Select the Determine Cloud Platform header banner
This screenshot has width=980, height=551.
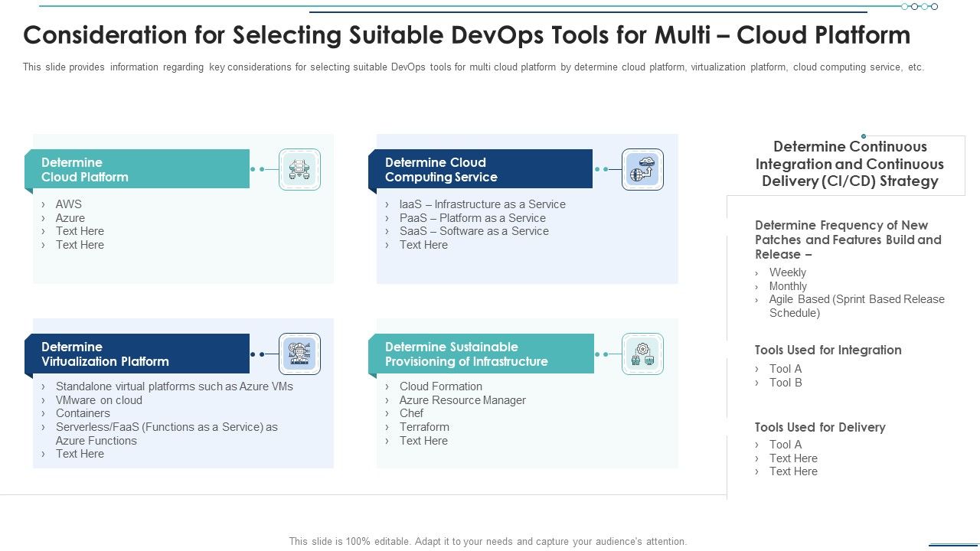click(138, 169)
